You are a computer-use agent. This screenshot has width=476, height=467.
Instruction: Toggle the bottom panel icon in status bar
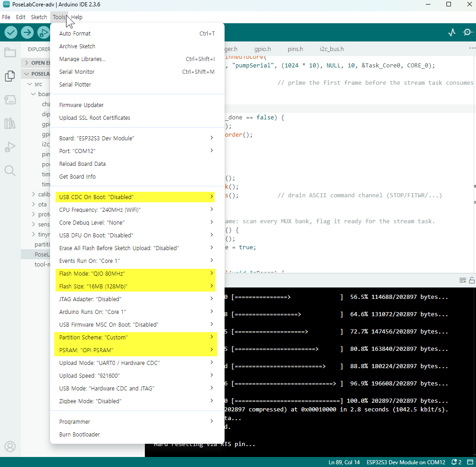(470, 462)
